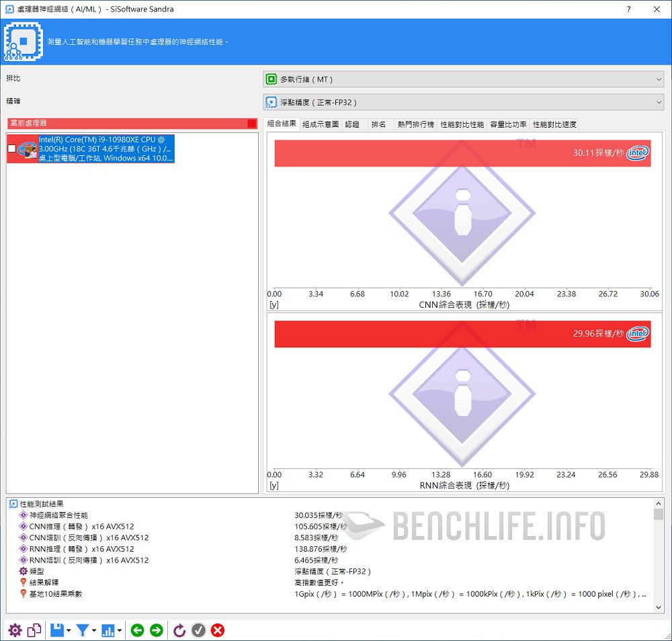Click the blue bar chart icon
Image resolution: width=672 pixels, height=641 pixels.
[x=108, y=630]
